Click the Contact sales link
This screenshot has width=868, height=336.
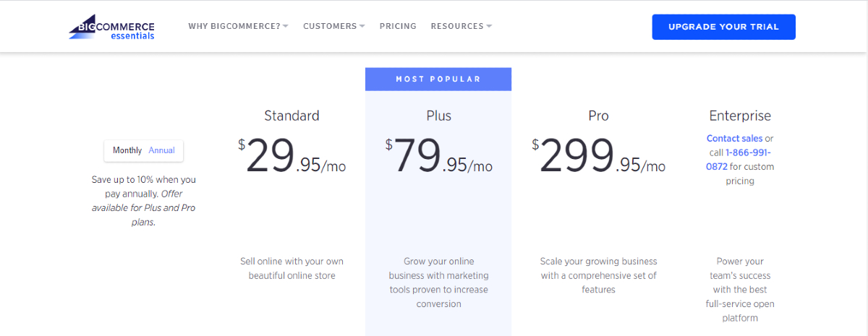[734, 138]
